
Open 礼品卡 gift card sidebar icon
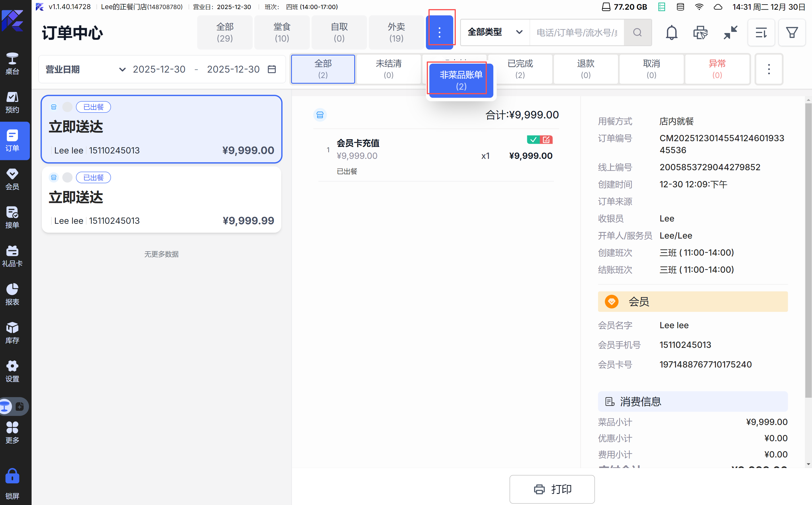12,256
